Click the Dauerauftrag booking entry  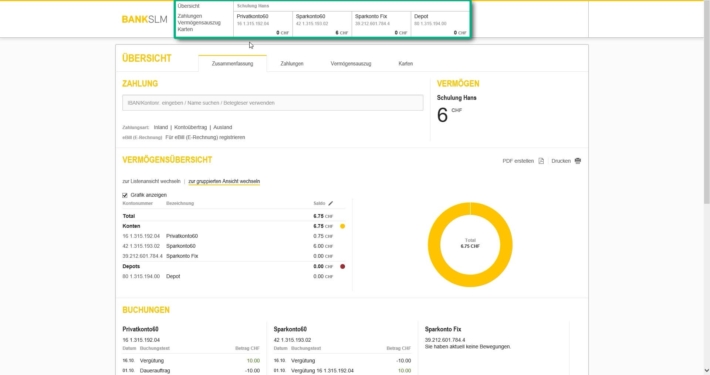[x=191, y=370]
